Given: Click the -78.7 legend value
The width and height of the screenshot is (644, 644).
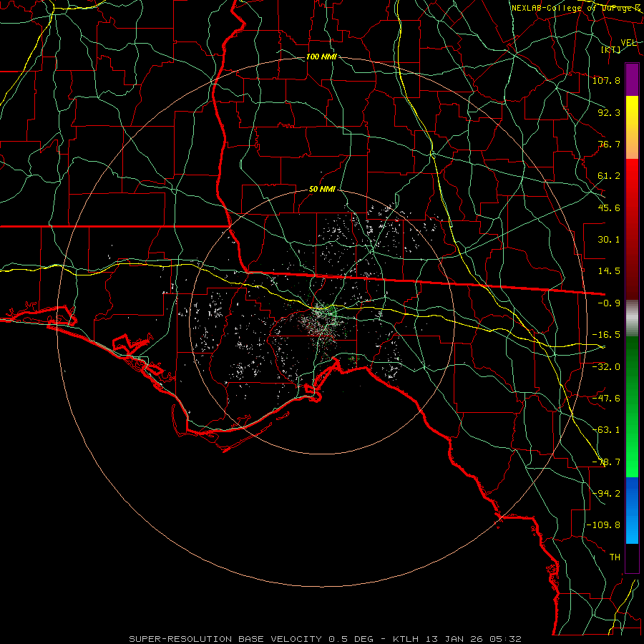Looking at the screenshot, I should [606, 462].
